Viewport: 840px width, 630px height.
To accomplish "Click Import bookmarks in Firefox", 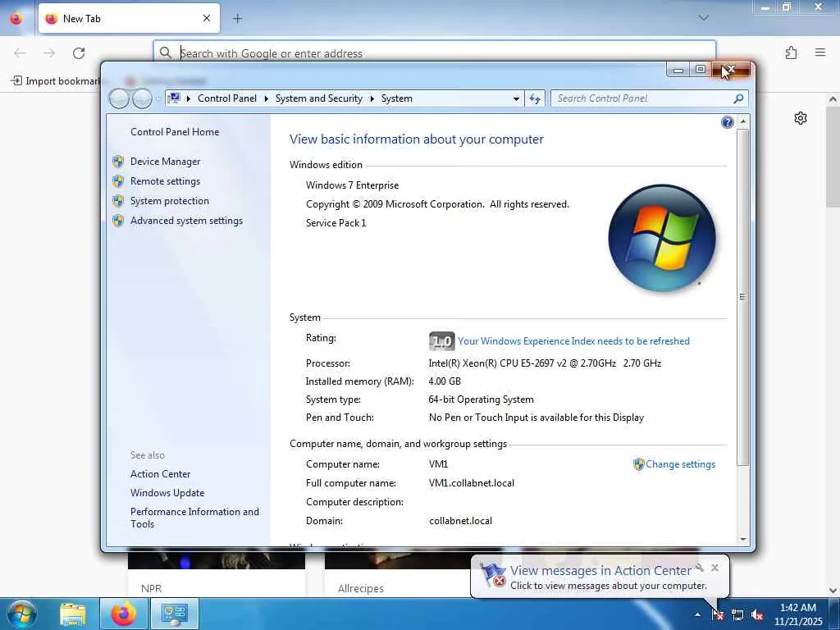I will tap(57, 81).
